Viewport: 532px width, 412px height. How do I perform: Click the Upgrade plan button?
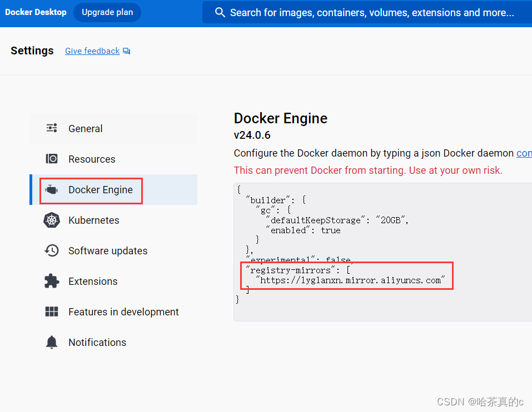(x=107, y=13)
